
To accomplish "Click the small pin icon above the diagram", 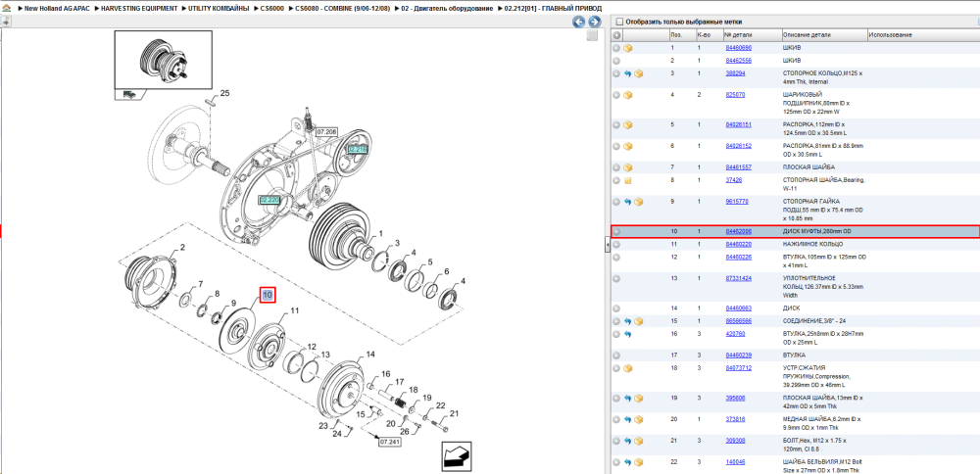I will pos(5,22).
